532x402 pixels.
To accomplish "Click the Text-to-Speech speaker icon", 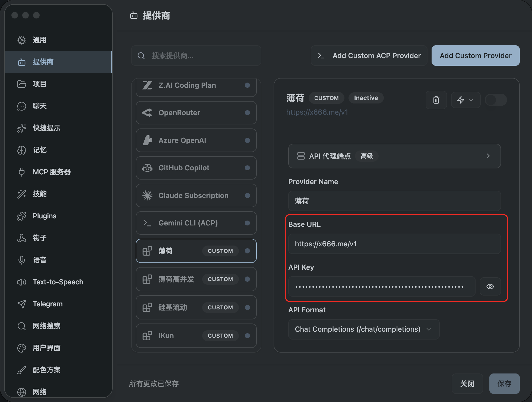I will click(22, 282).
